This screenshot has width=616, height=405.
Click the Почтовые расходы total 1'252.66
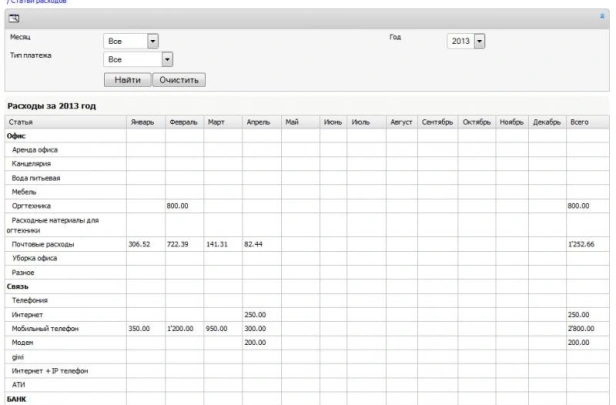pos(581,244)
